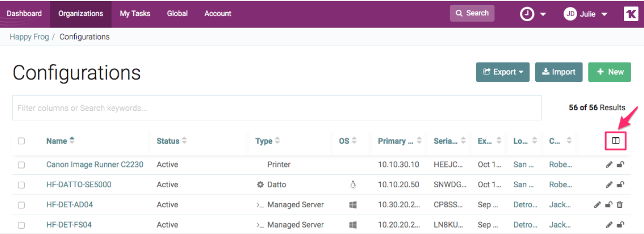Open the column chooser icon

click(615, 141)
